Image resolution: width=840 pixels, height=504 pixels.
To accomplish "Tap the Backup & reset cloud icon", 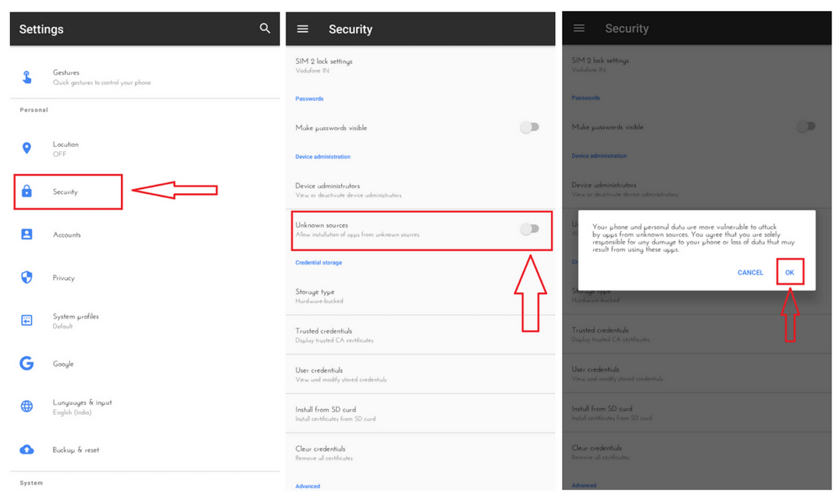I will (27, 449).
